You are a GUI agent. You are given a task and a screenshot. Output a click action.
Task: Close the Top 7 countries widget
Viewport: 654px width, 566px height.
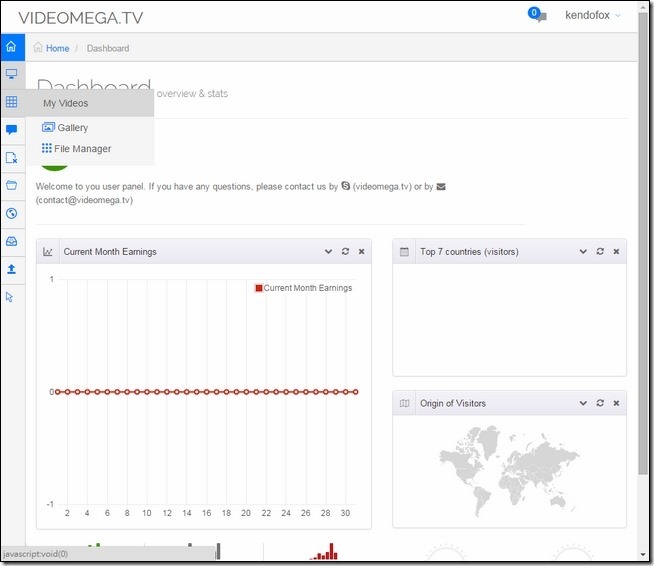click(616, 252)
